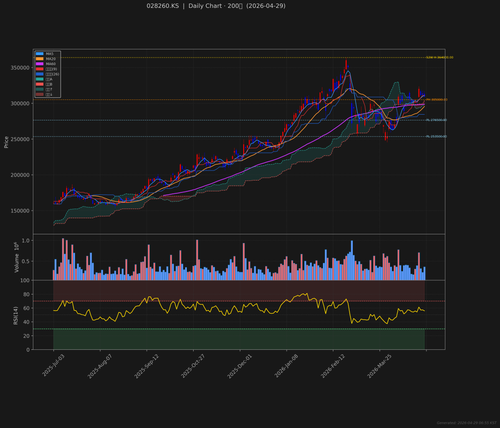The image size is (500, 428).
Task: Select the MA20 legend label
Action: tap(50, 59)
